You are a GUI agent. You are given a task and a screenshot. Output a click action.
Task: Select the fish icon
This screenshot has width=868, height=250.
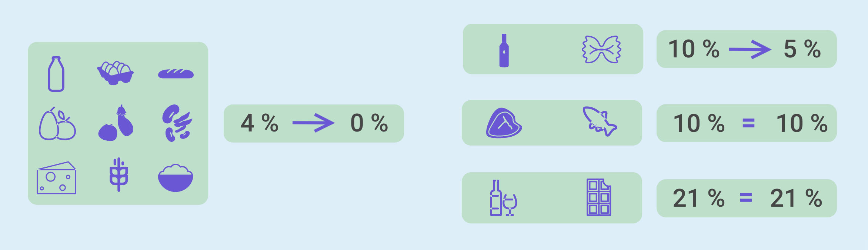600,121
